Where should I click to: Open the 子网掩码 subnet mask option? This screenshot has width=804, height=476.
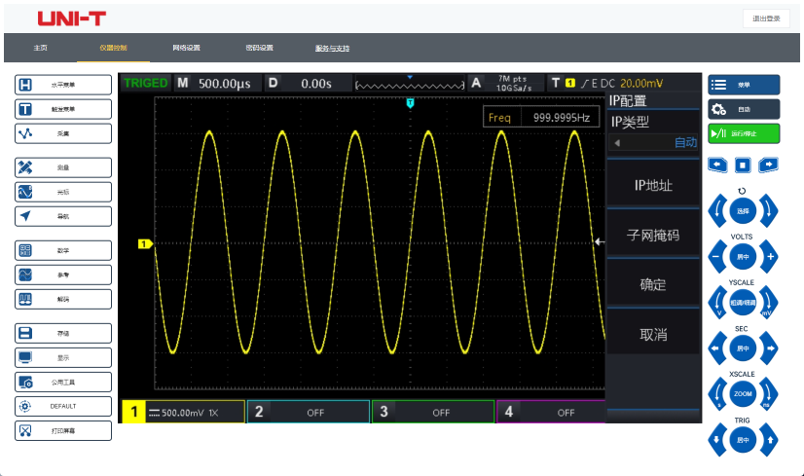click(653, 235)
